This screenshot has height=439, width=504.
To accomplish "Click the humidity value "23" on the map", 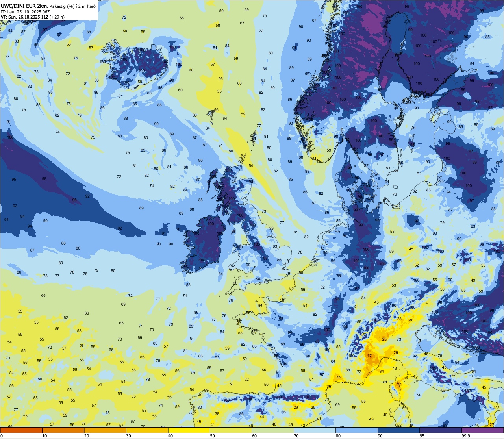I will pyautogui.click(x=384, y=339).
